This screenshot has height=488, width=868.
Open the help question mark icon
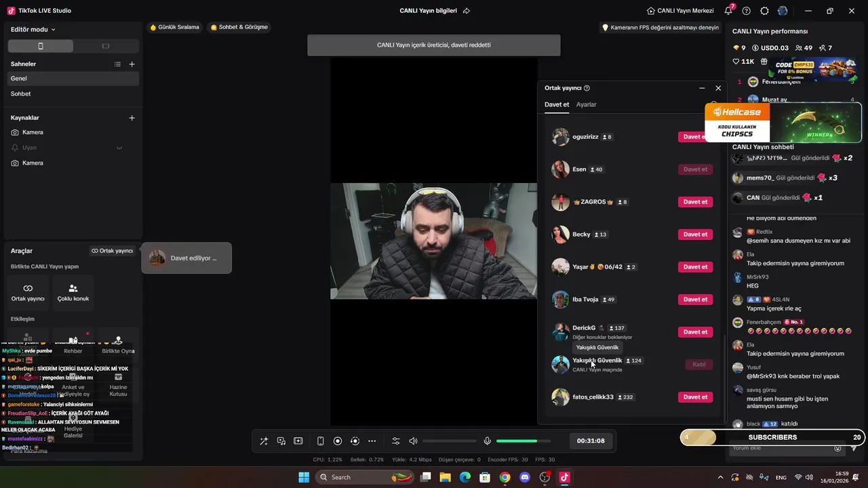coord(747,11)
